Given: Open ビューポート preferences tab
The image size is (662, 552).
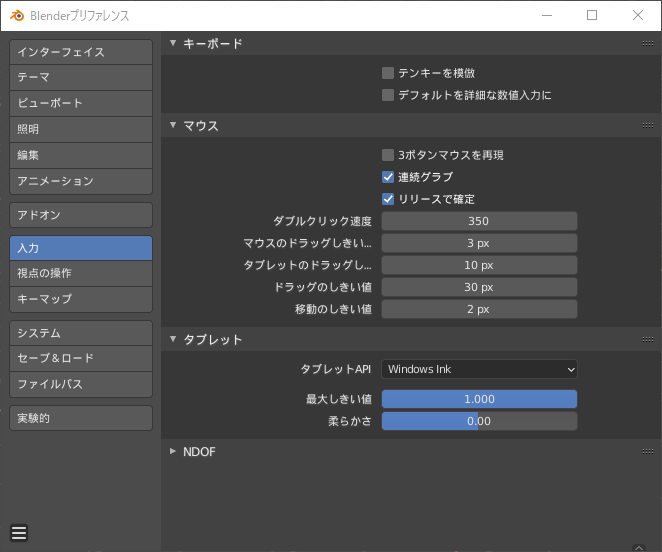Looking at the screenshot, I should pyautogui.click(x=81, y=103).
